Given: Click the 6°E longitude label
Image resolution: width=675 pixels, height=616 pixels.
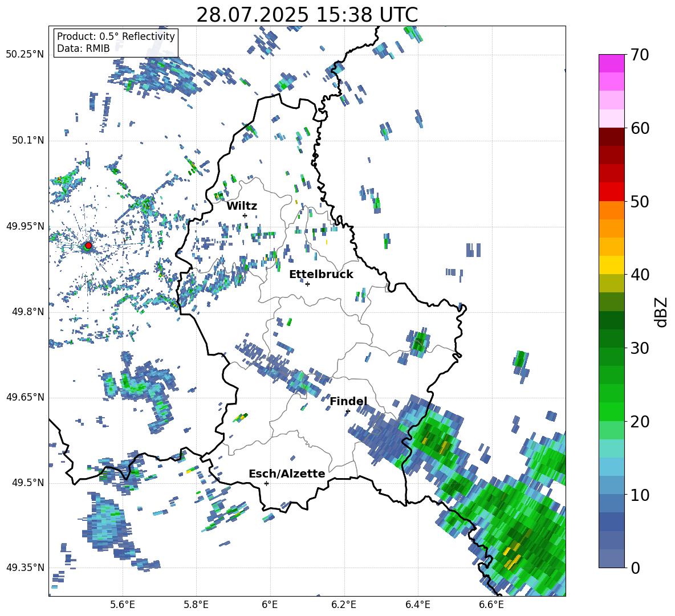Looking at the screenshot, I should pyautogui.click(x=270, y=605).
